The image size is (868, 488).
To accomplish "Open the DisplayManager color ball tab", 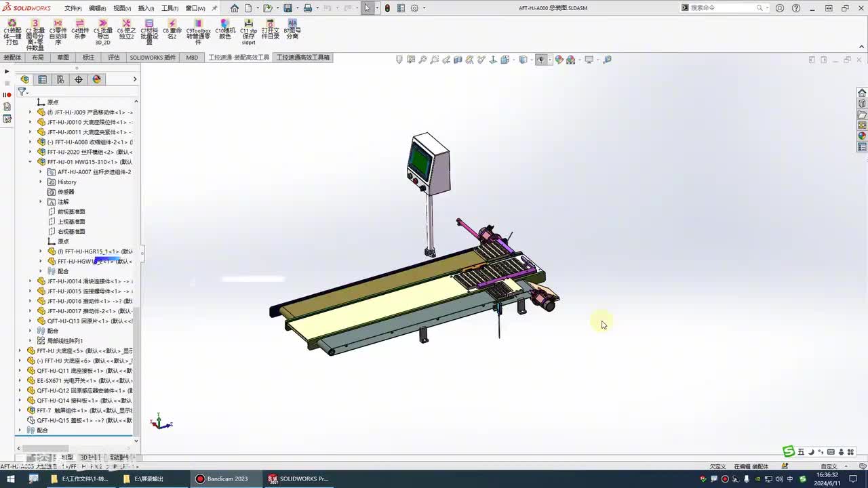I will pos(97,79).
